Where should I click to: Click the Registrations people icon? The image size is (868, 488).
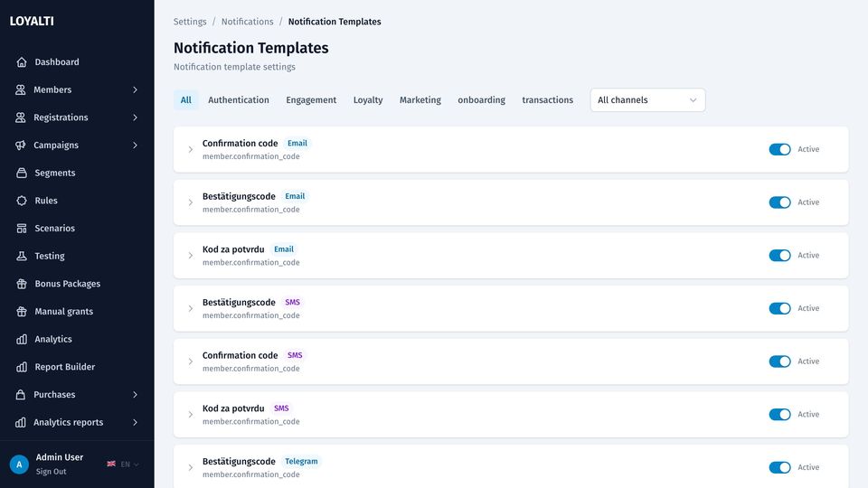[x=21, y=117]
